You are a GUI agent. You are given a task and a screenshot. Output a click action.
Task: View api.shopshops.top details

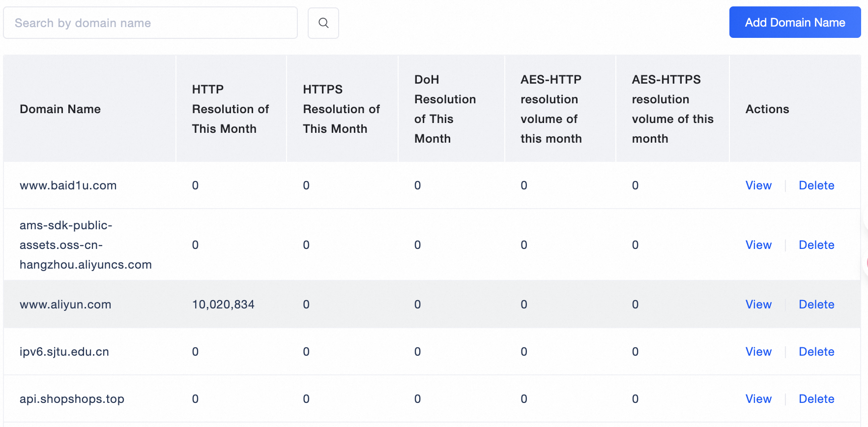[758, 399]
